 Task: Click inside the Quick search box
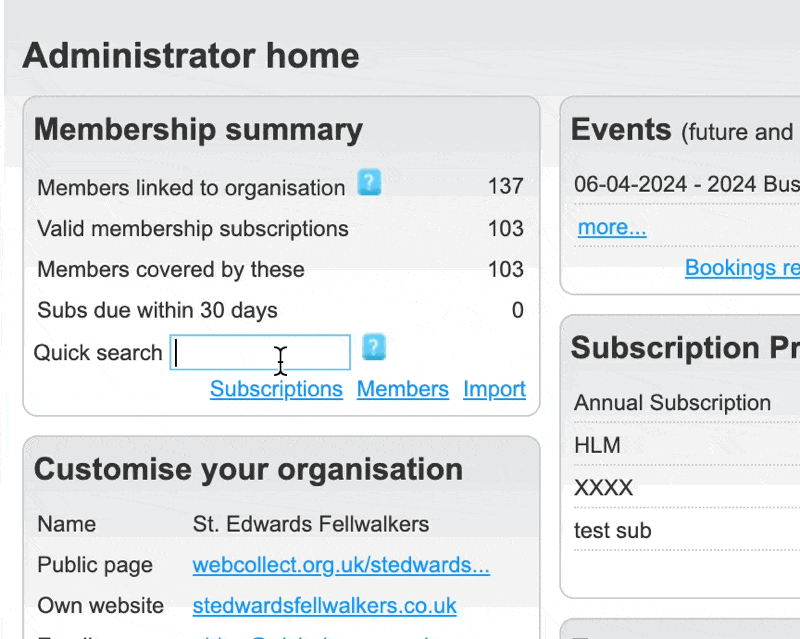(x=259, y=352)
